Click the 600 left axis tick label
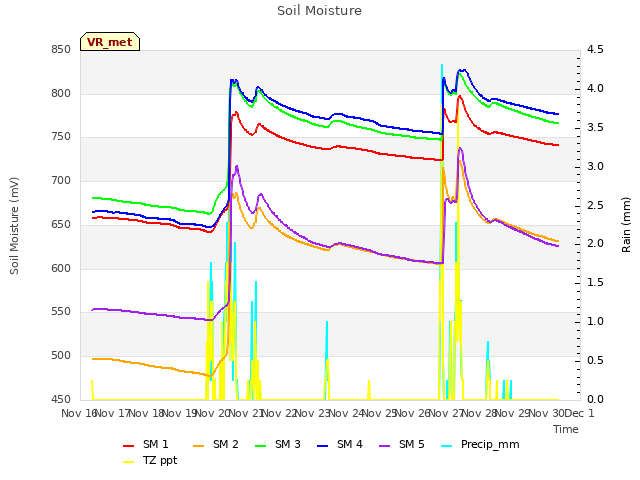Screen dimensions: 640x480 [61, 269]
